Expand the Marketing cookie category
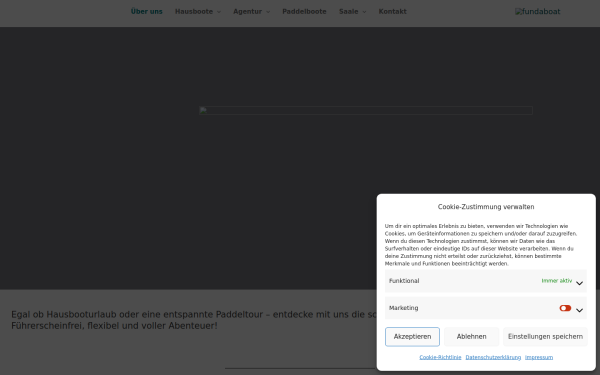The image size is (600, 375). point(579,310)
